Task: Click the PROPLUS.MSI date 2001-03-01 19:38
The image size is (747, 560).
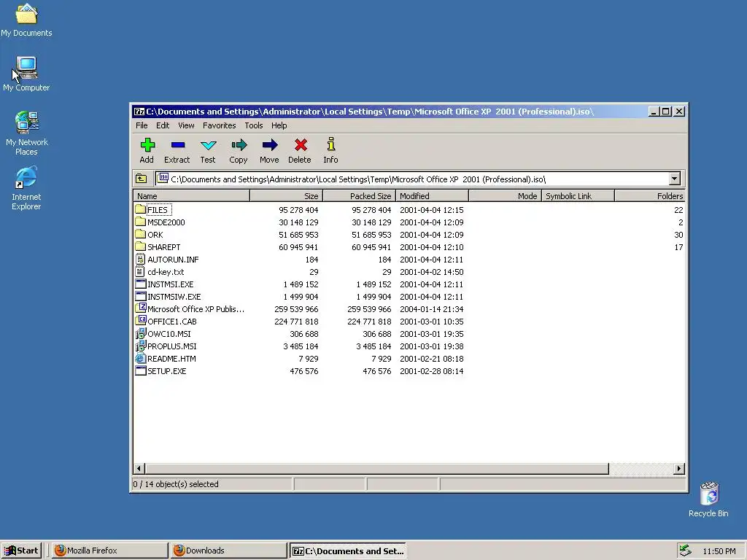Action: [432, 346]
